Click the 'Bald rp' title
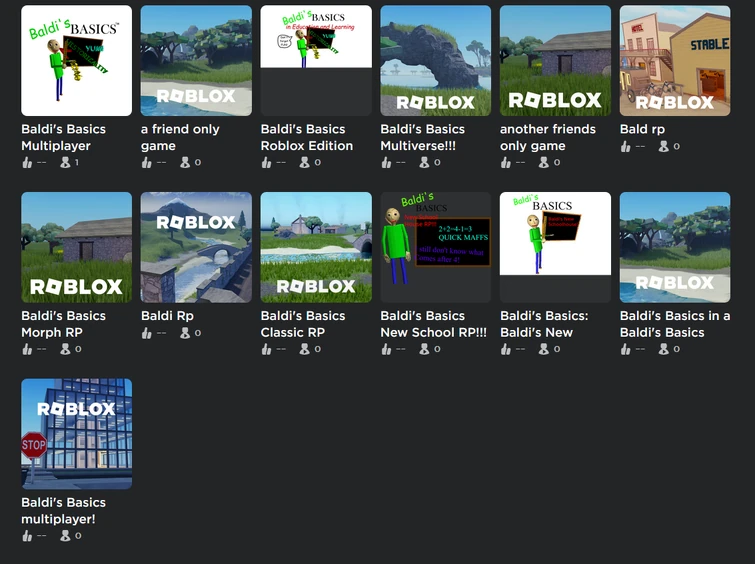Image resolution: width=755 pixels, height=564 pixels. (x=642, y=129)
